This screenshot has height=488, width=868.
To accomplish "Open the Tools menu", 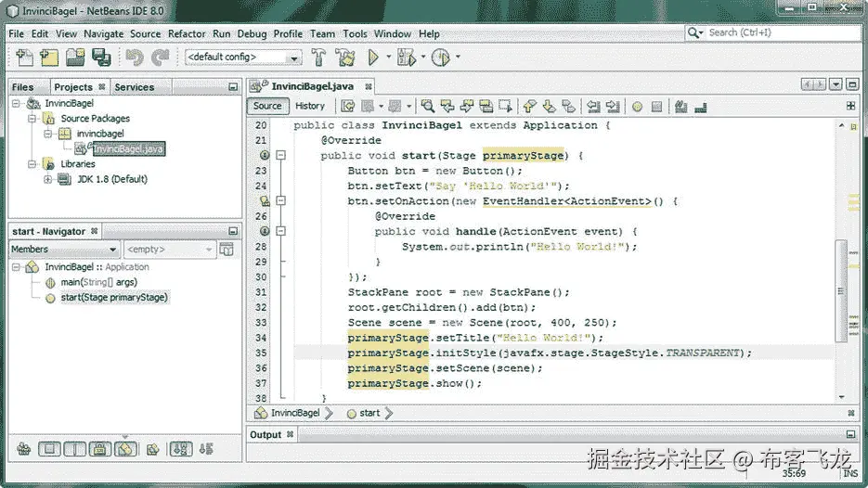I will [x=355, y=33].
